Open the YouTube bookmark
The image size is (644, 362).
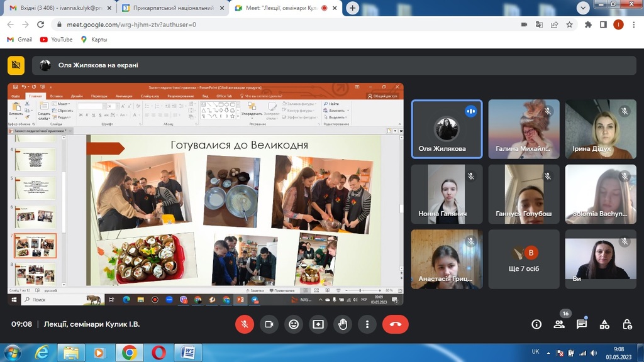(x=56, y=40)
